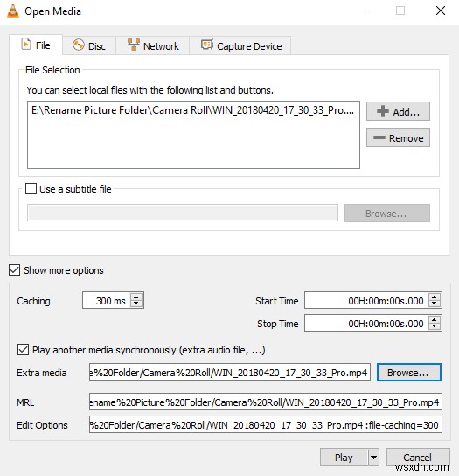Click the File tab play-file icon

[x=26, y=45]
